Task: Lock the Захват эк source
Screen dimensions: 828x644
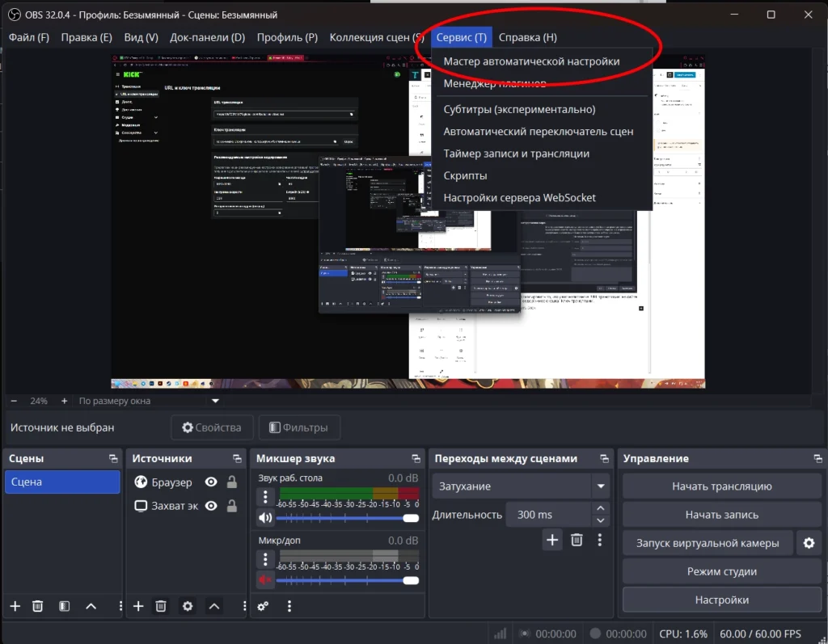Action: (x=232, y=507)
